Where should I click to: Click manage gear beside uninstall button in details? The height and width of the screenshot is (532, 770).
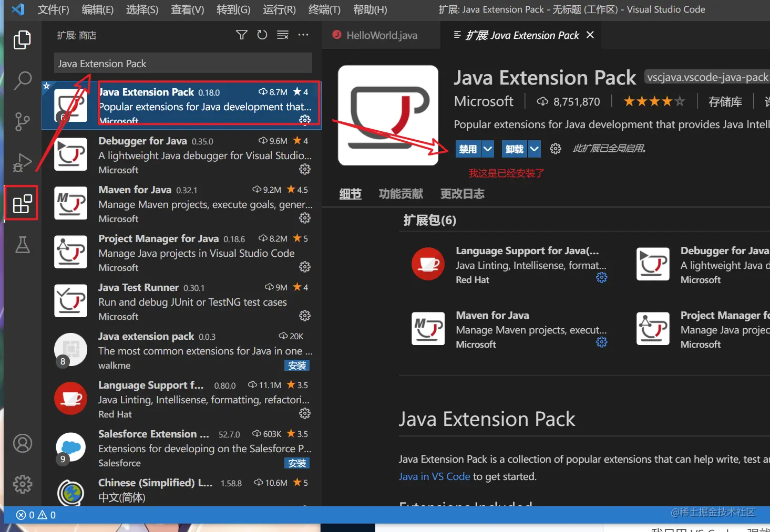[x=556, y=149]
